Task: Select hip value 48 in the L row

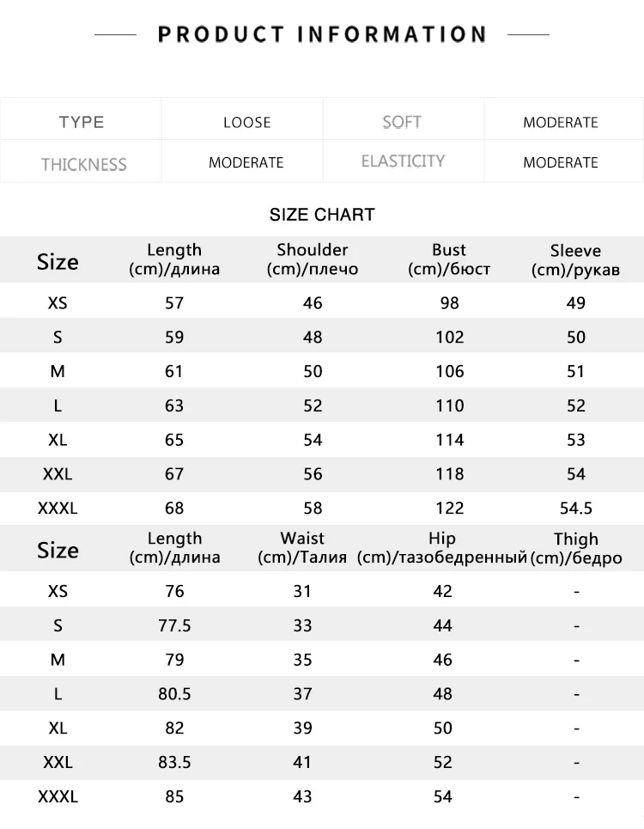Action: pos(443,693)
